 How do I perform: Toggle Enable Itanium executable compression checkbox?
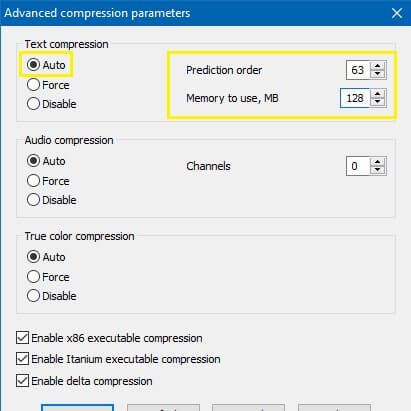pyautogui.click(x=22, y=359)
